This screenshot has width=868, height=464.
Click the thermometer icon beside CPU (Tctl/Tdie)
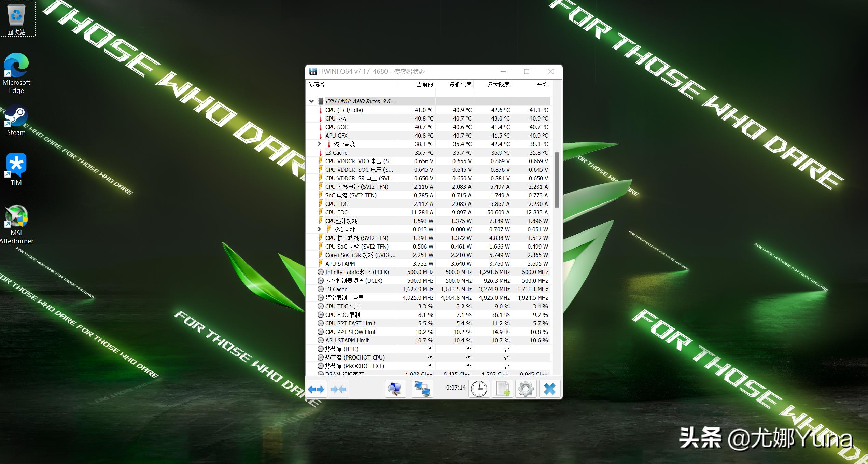point(320,110)
